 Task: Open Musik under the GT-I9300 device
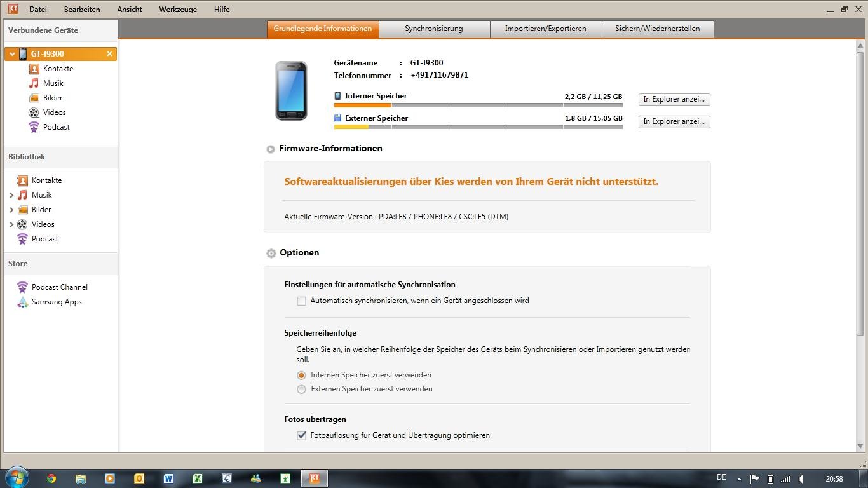pyautogui.click(x=53, y=83)
